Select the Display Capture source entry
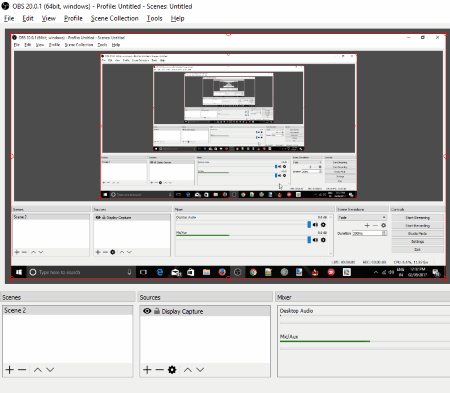This screenshot has width=450, height=393. pyautogui.click(x=205, y=311)
